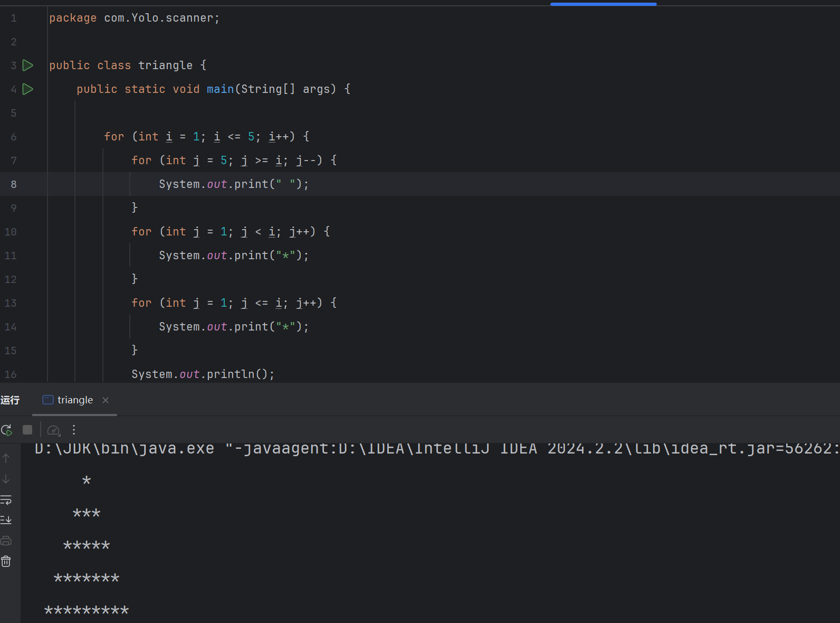Viewport: 840px width, 623px height.
Task: Open more run toolbar options
Action: tap(74, 430)
